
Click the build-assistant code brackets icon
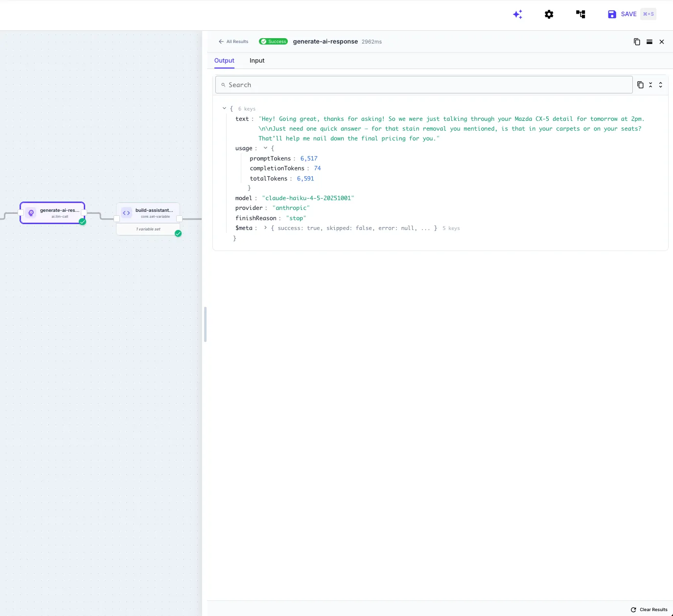pos(126,213)
